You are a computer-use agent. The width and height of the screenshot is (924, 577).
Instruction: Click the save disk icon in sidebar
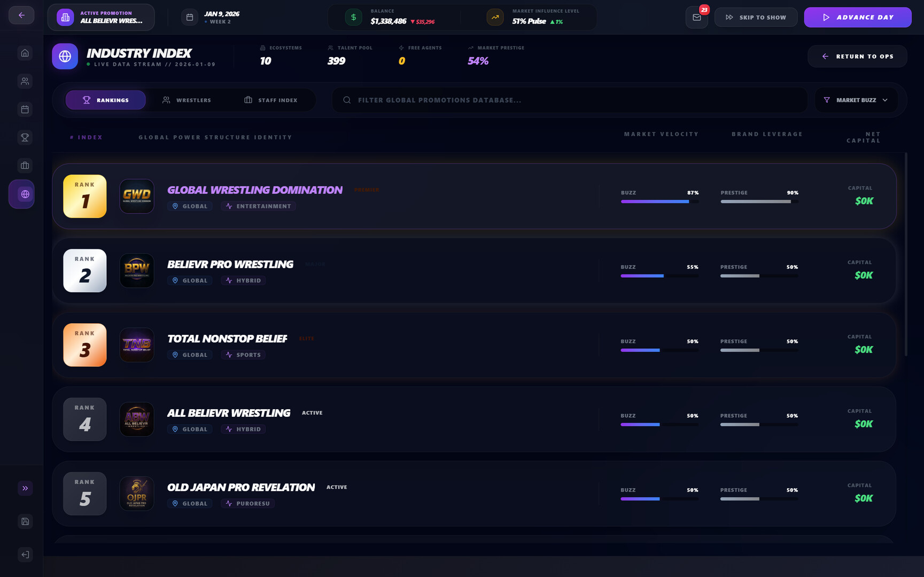click(x=25, y=521)
